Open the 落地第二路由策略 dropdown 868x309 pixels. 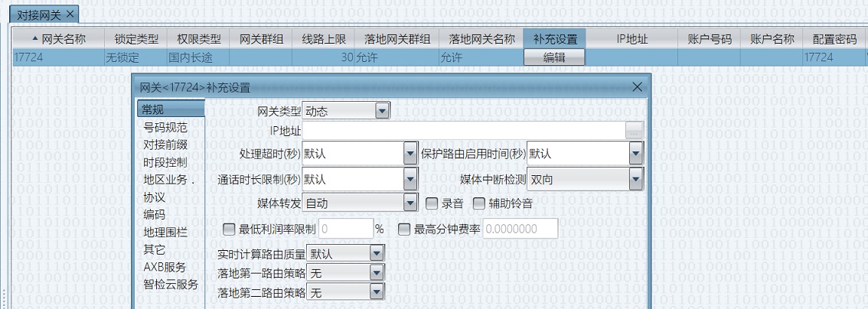[377, 291]
